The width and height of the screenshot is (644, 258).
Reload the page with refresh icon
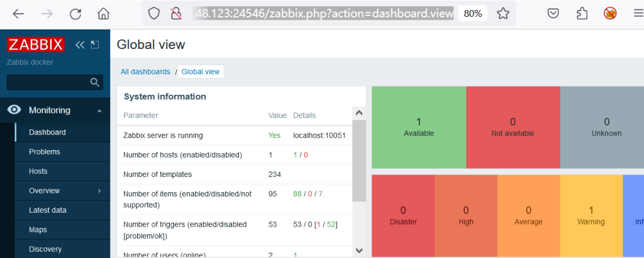click(x=75, y=14)
